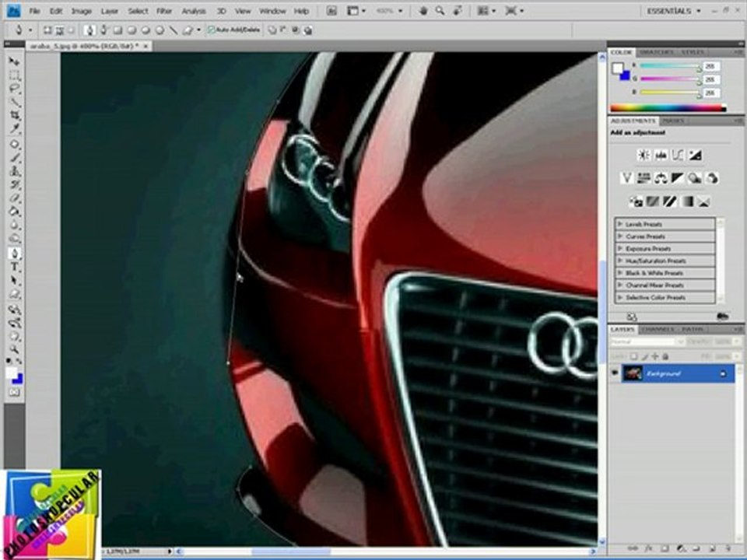The width and height of the screenshot is (747, 560).
Task: Switch to the Styles tab
Action: tap(693, 52)
